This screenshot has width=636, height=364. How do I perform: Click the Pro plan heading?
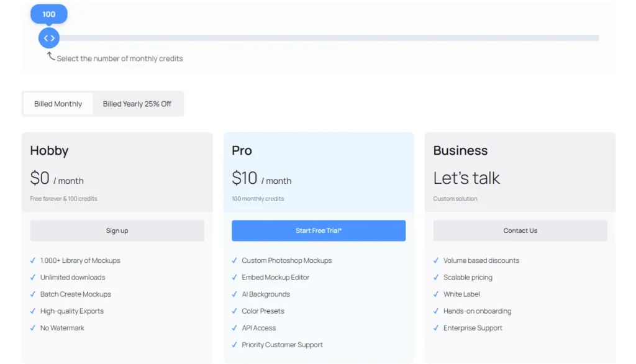pos(242,150)
